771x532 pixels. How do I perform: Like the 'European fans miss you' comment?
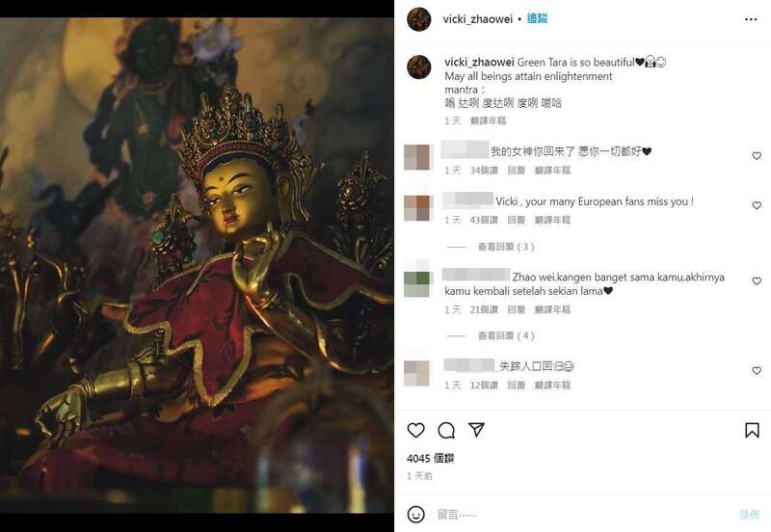pos(757,205)
